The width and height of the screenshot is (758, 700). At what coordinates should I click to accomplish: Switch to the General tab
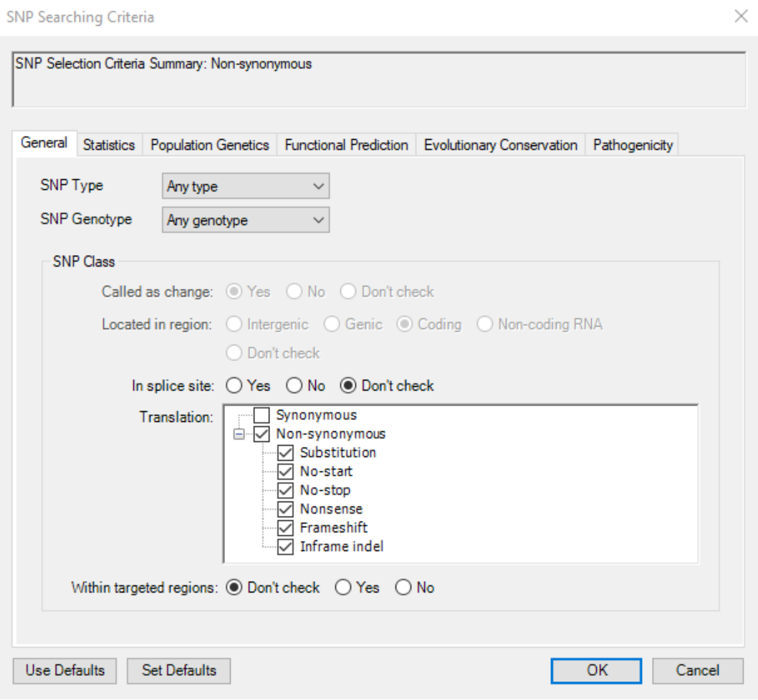coord(44,143)
